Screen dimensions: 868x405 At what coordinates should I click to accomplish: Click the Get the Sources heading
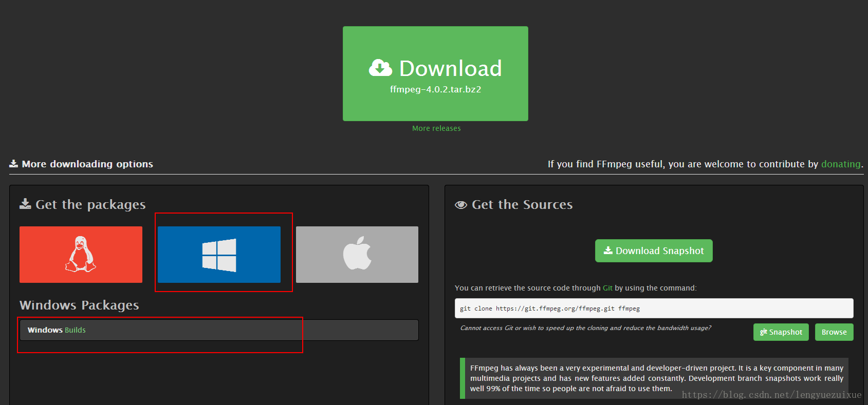coord(514,204)
